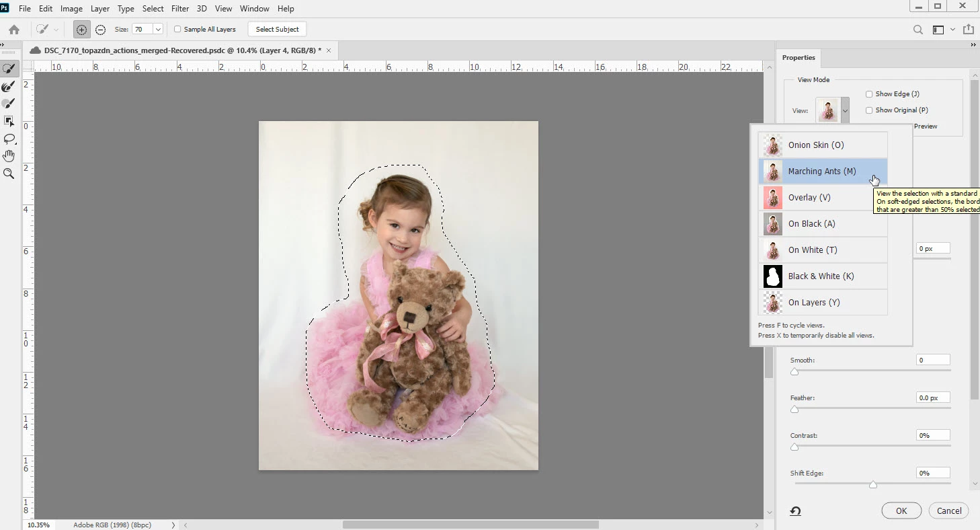
Task: Select the Lasso tool
Action: click(x=9, y=139)
